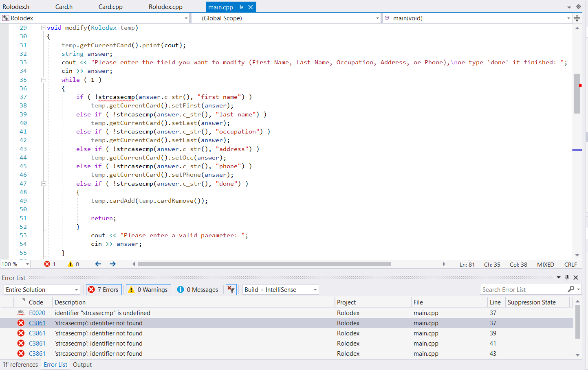
Task: Navigate backward with the left arrow
Action: (98, 264)
